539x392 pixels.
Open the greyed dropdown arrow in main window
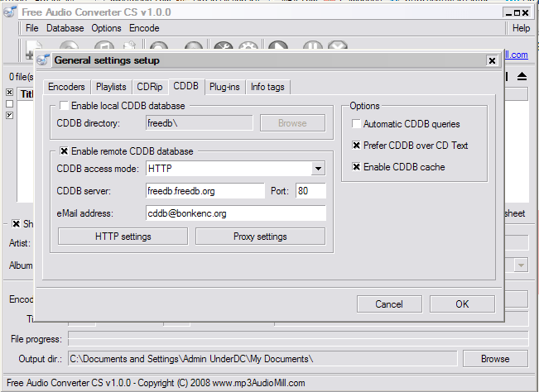[521, 265]
